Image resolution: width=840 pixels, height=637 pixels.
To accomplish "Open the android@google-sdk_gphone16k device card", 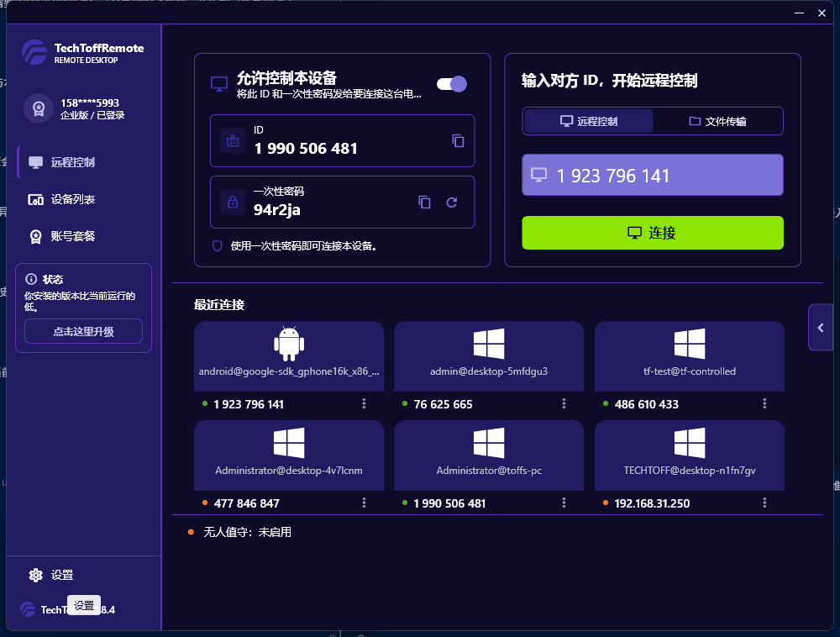I will tap(289, 356).
